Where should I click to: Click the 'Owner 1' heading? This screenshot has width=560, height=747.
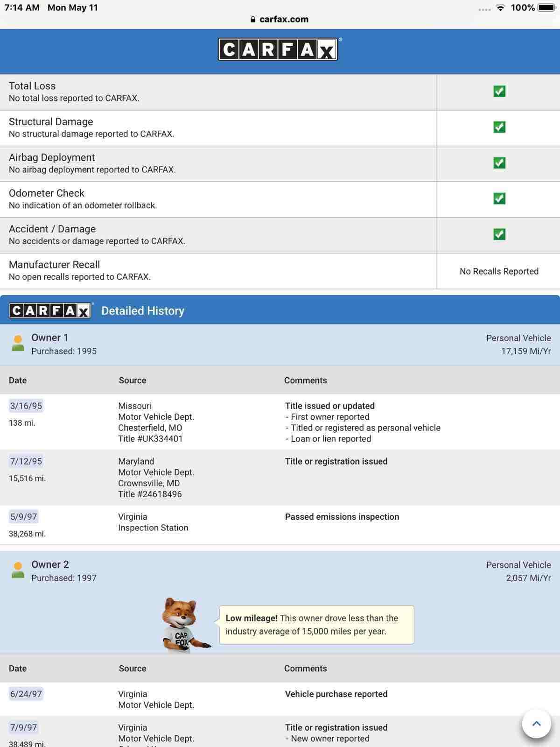coord(50,338)
